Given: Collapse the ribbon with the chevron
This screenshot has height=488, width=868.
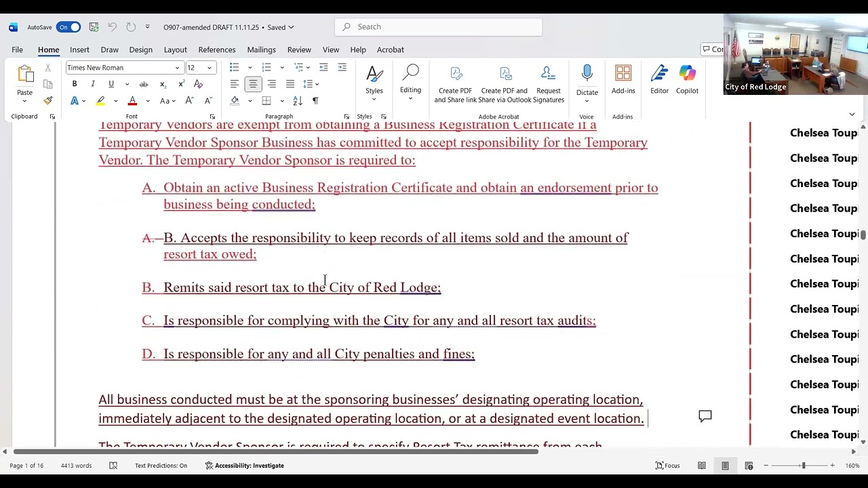Looking at the screenshot, I should click(852, 115).
